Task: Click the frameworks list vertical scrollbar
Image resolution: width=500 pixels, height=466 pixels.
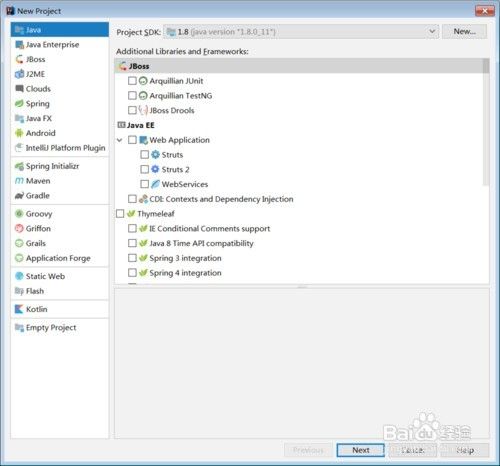Action: (486, 122)
